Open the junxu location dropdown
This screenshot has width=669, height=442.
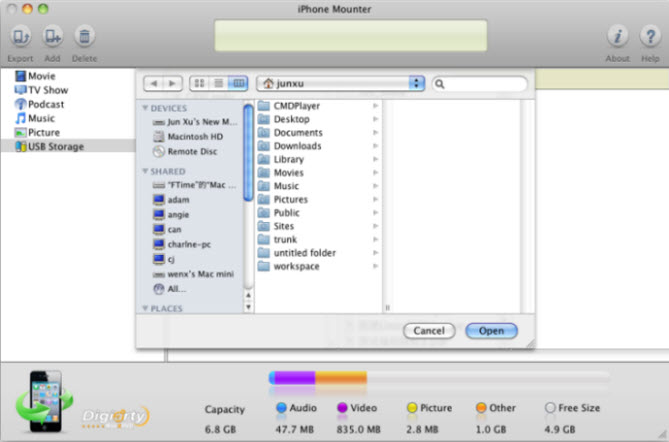340,83
